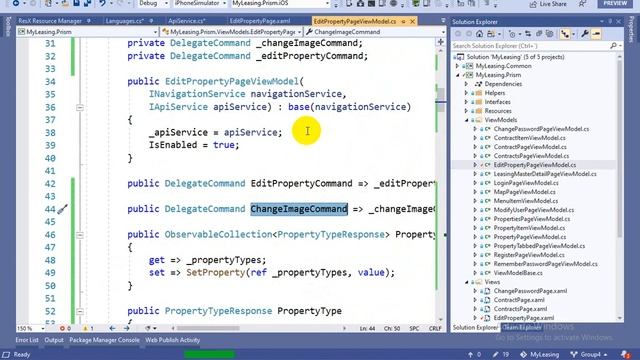The image size is (640, 360).
Task: Open the Error List tab
Action: [x=27, y=340]
